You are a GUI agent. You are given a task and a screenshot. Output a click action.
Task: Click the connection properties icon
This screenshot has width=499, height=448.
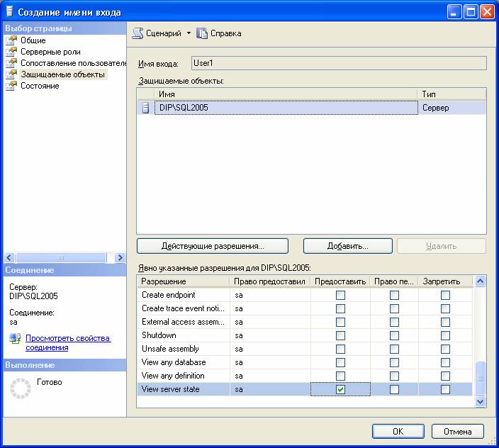tap(16, 340)
